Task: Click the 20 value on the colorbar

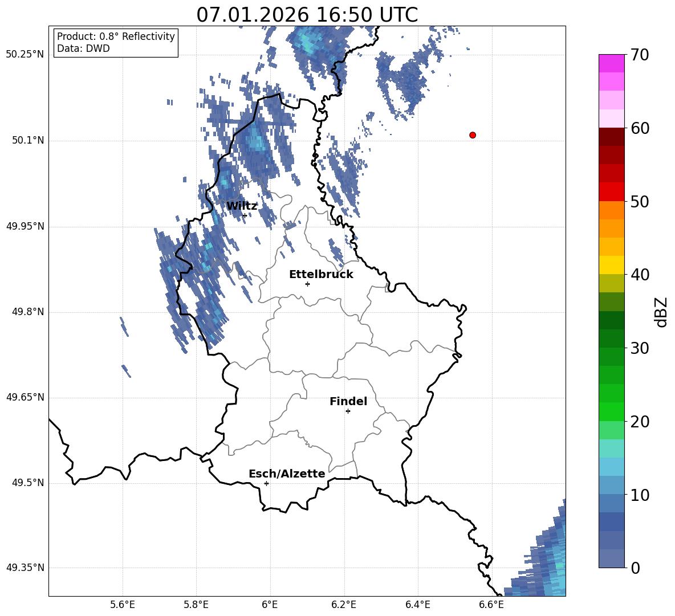Action: point(640,422)
